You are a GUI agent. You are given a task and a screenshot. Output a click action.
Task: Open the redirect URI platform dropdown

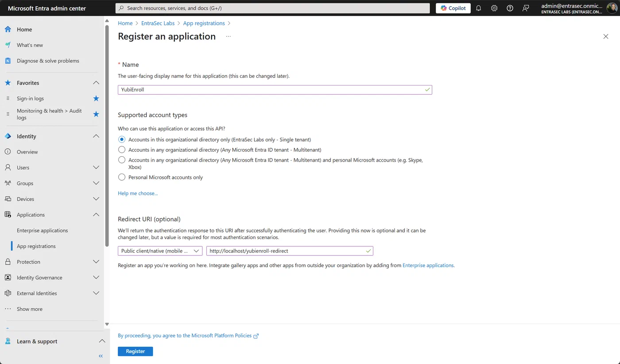[160, 251]
